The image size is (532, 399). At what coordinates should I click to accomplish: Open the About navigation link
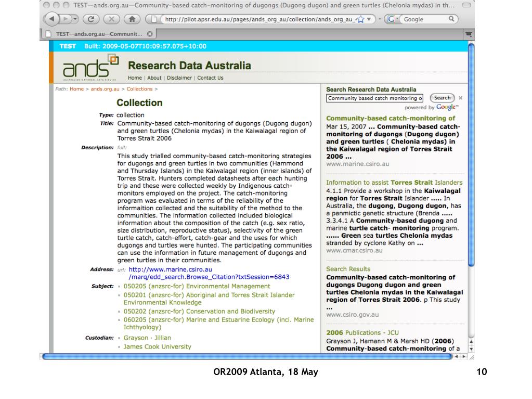point(154,78)
